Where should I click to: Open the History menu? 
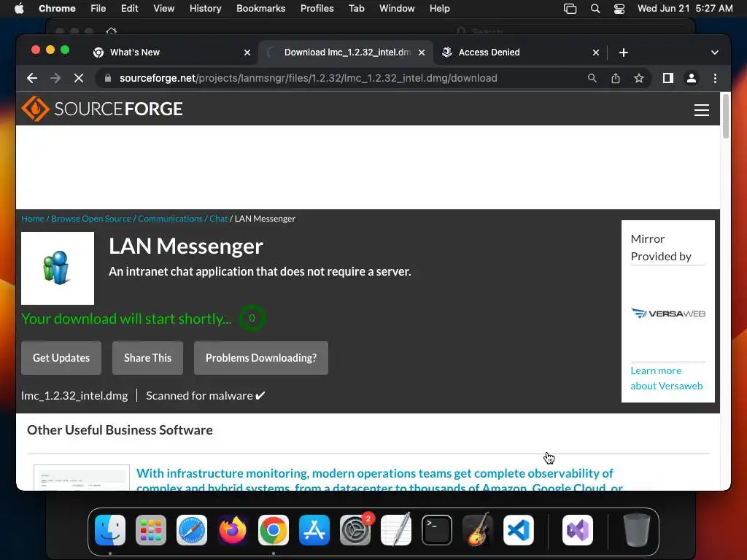[x=205, y=9]
